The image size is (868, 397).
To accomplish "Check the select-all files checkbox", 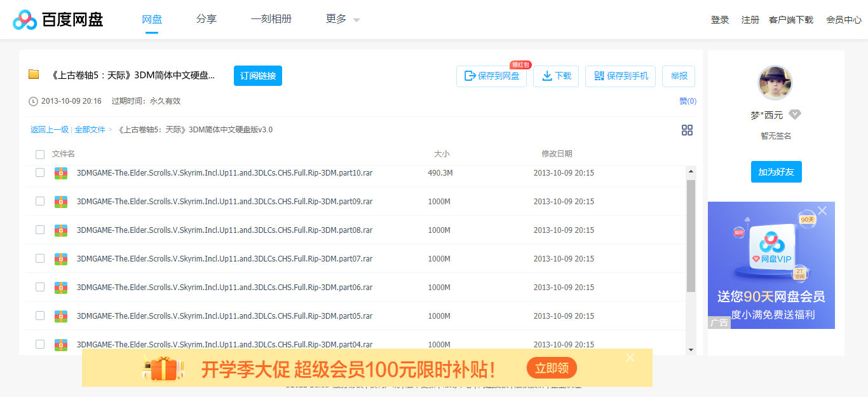I will (x=40, y=155).
